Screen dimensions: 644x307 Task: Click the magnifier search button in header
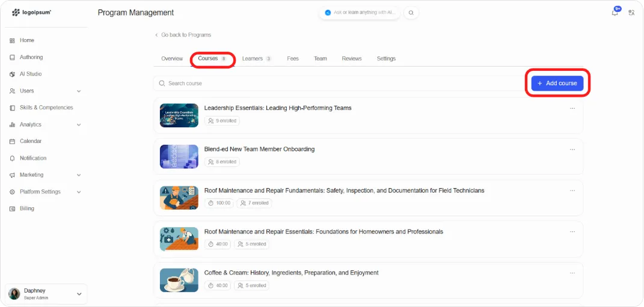pyautogui.click(x=411, y=13)
